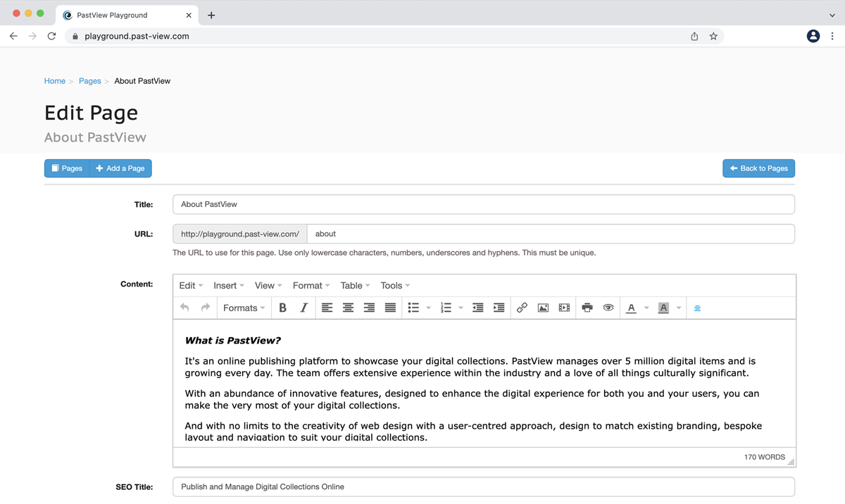Preview the content with eye icon
Viewport: 845px width, 504px height.
pyautogui.click(x=608, y=308)
